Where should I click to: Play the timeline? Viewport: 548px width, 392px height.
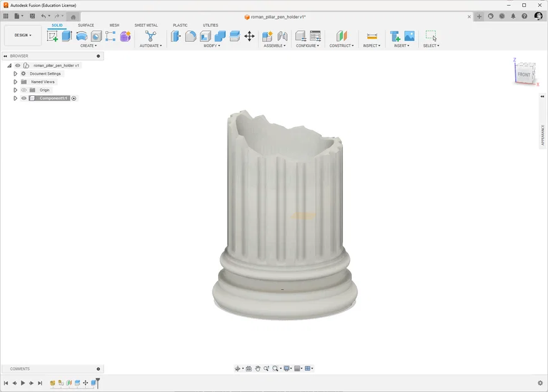[23, 383]
